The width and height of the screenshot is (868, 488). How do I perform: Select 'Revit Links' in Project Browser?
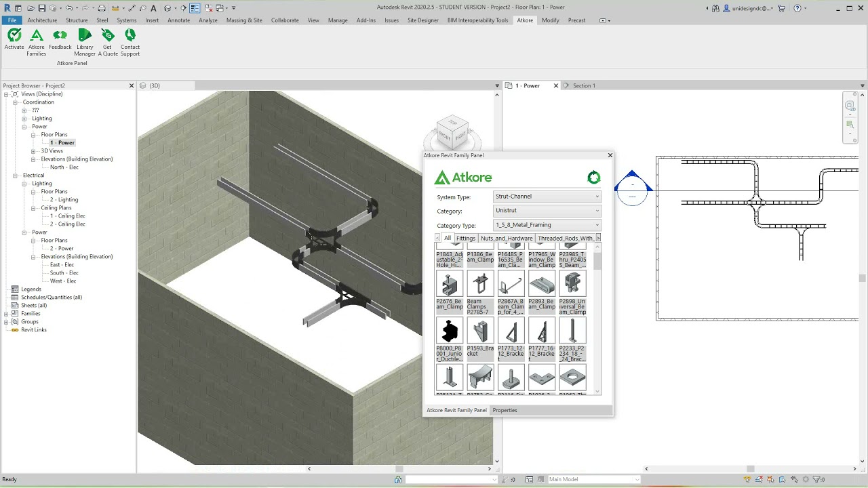pyautogui.click(x=34, y=330)
